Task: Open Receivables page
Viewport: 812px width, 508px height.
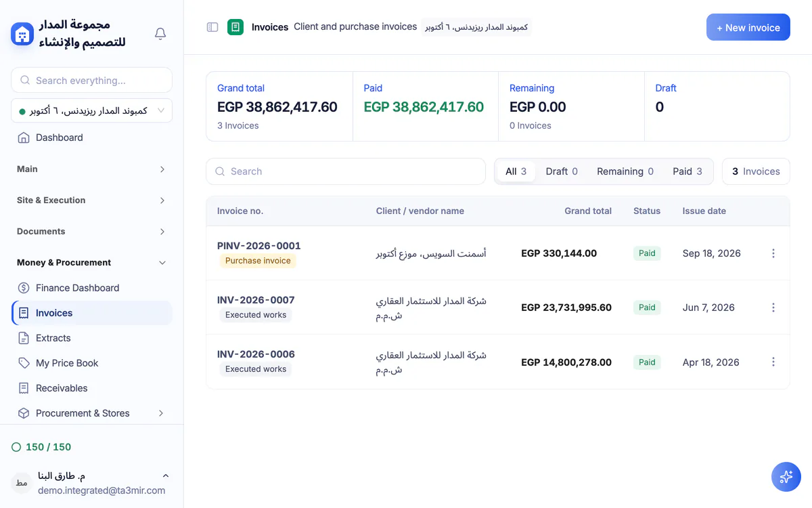Action: 91,388
